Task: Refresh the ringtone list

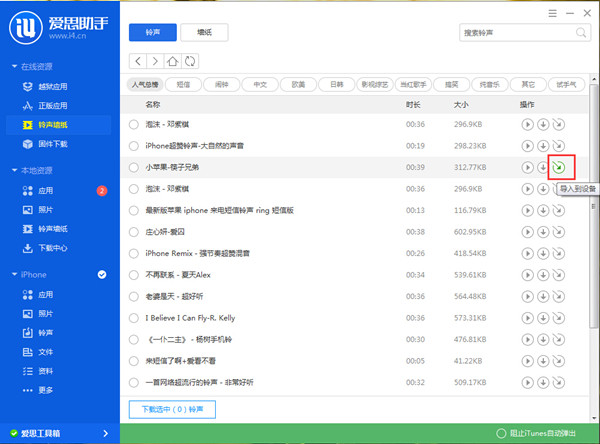Action: tap(190, 61)
